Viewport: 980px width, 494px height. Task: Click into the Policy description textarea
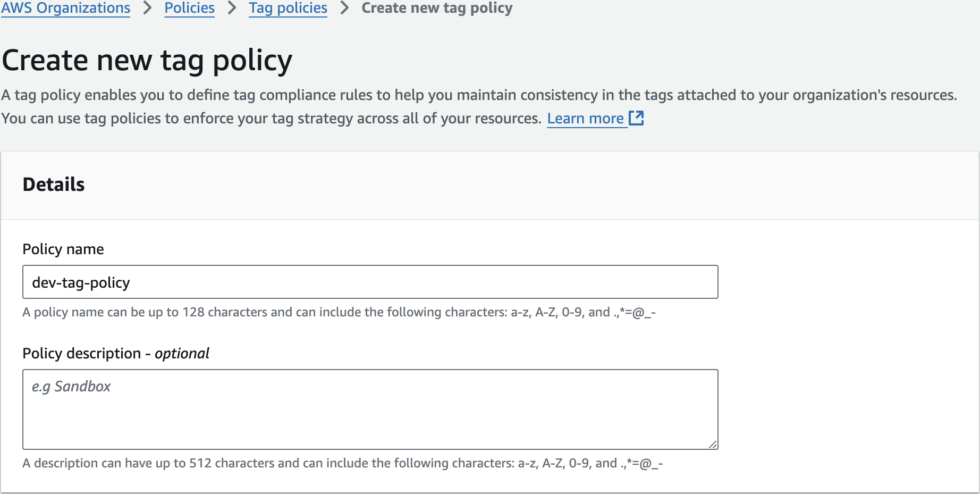(x=370, y=409)
